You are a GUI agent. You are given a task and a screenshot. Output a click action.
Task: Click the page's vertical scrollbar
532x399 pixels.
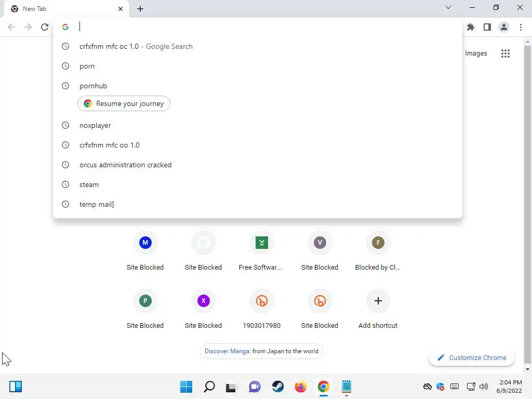coord(527,204)
